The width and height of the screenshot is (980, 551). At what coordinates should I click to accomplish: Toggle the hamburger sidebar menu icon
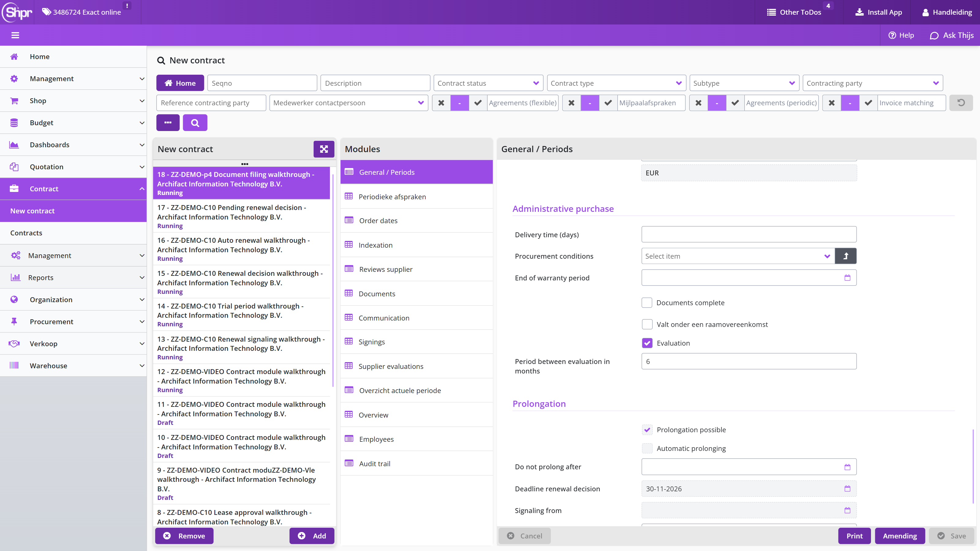pyautogui.click(x=15, y=36)
